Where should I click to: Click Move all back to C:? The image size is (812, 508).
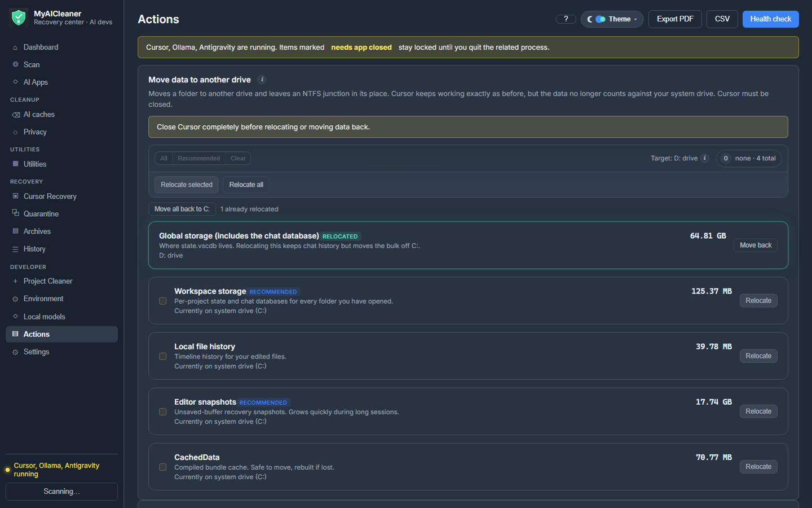[182, 209]
